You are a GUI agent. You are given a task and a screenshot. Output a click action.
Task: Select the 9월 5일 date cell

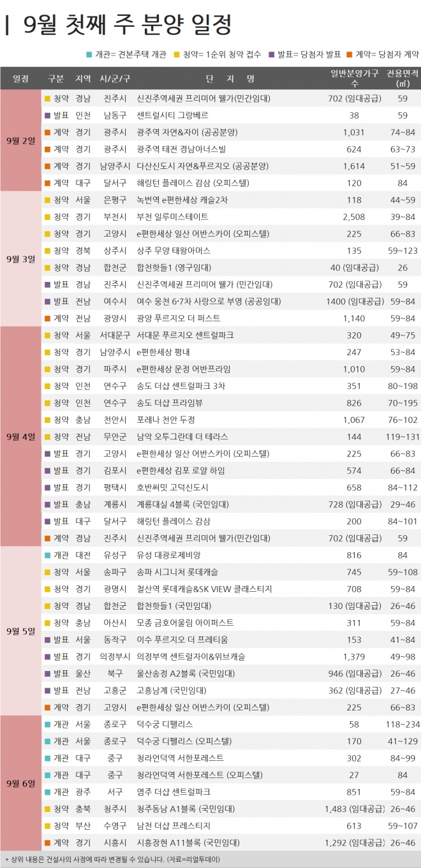(x=20, y=630)
